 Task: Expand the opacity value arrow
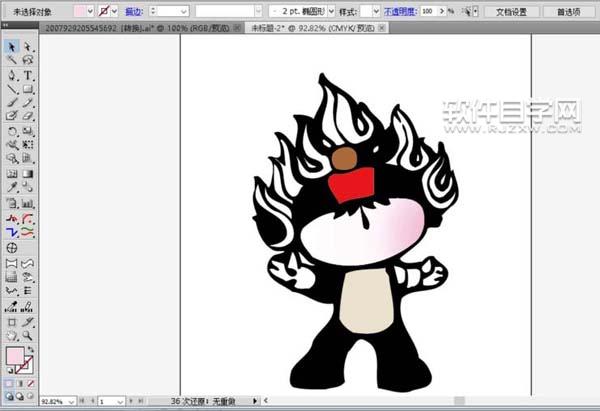coord(442,11)
